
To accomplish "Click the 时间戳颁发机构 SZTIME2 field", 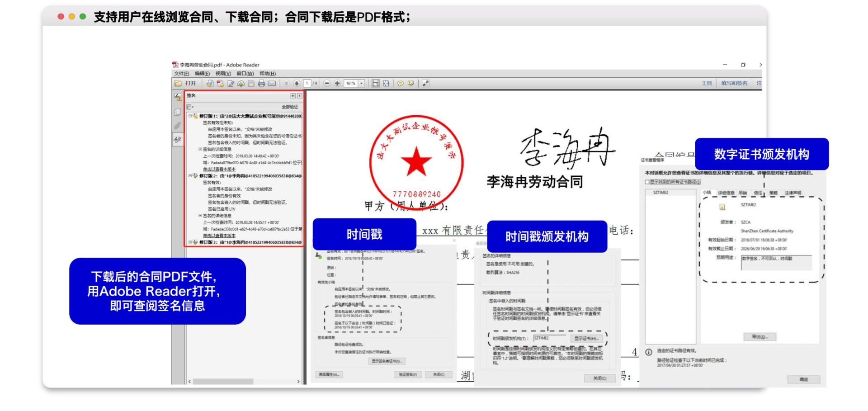I will pyautogui.click(x=550, y=338).
